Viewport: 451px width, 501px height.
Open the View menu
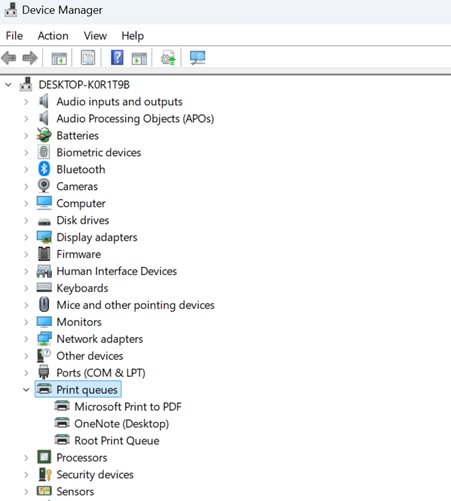click(x=95, y=36)
